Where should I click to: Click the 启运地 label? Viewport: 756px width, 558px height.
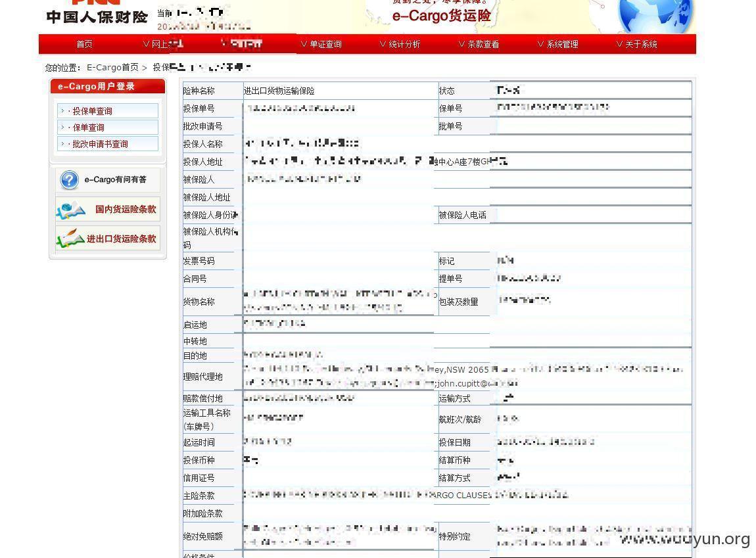(x=195, y=325)
